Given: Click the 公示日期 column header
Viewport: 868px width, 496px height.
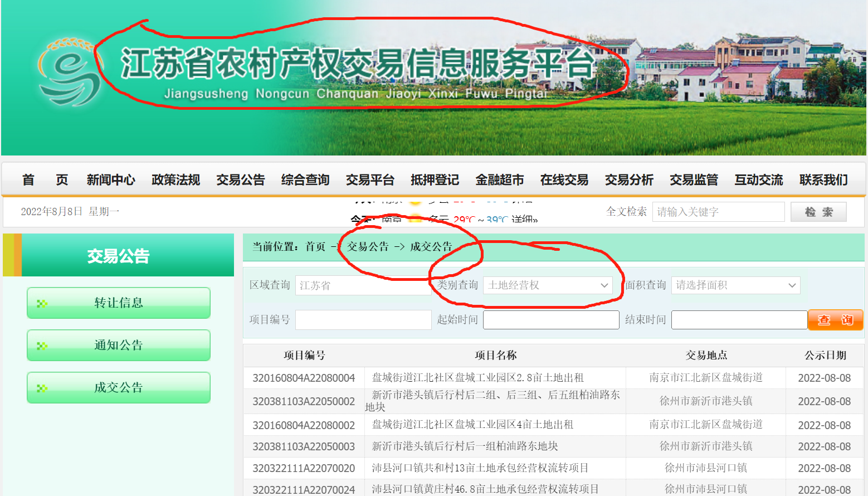Looking at the screenshot, I should click(x=825, y=355).
